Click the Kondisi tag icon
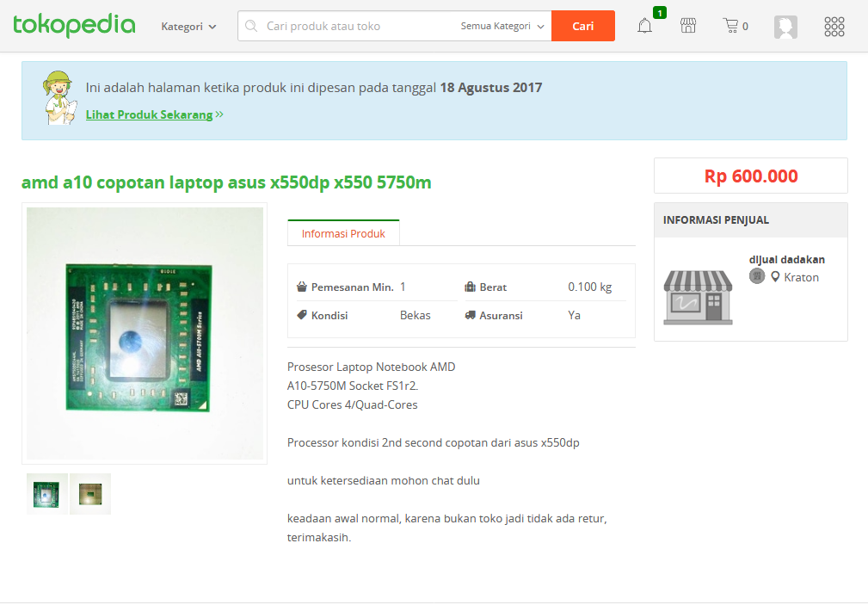Viewport: 868px width, 605px height. [302, 315]
